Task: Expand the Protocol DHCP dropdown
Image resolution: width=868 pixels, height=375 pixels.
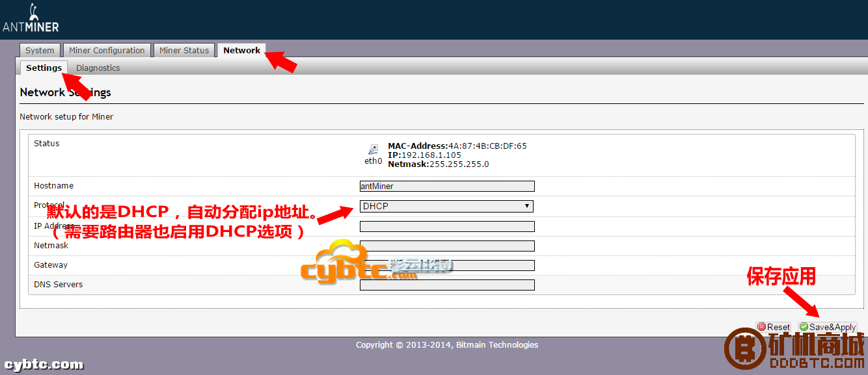Action: [x=446, y=206]
